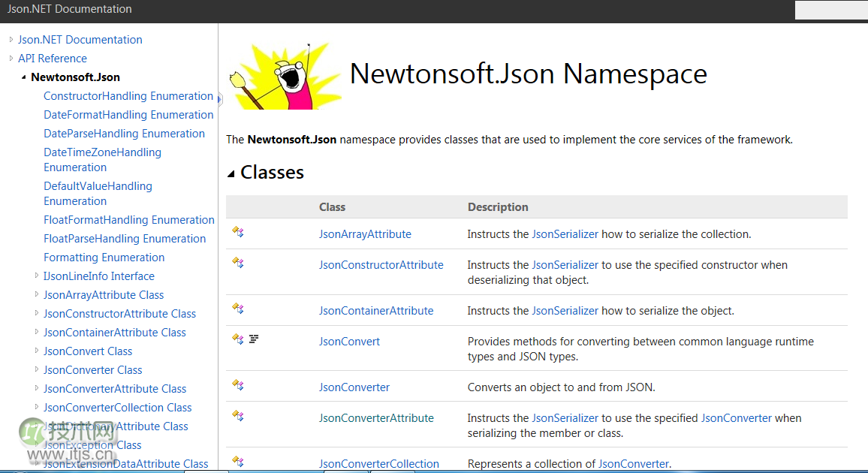Click the class icon beside JsonArrayAttribute
868x473 pixels.
238,232
